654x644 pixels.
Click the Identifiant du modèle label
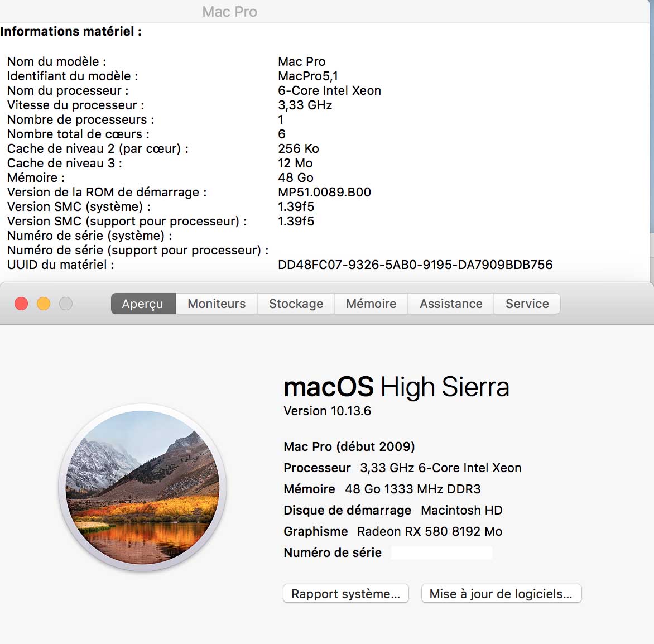(73, 76)
